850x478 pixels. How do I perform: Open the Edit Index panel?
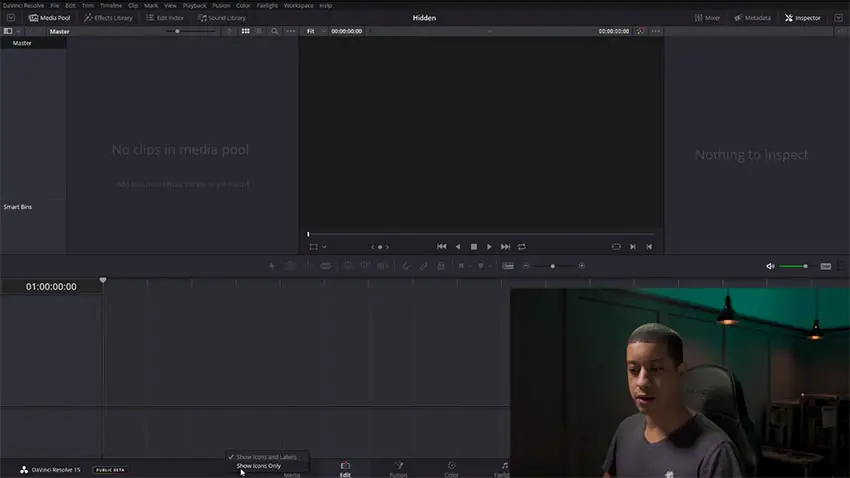point(165,18)
